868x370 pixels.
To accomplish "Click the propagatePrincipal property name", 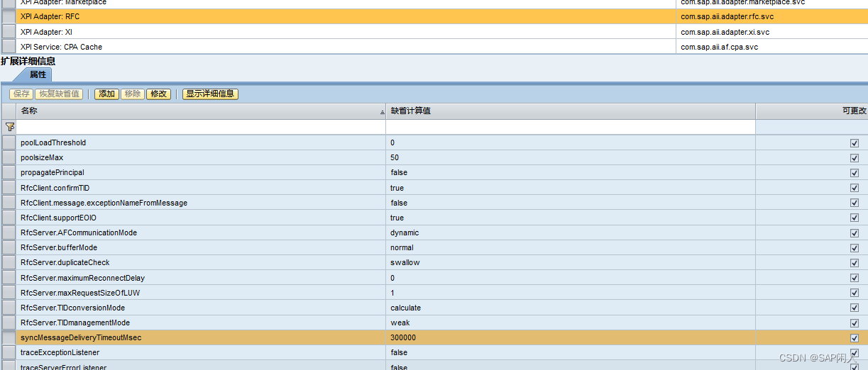I will [53, 172].
